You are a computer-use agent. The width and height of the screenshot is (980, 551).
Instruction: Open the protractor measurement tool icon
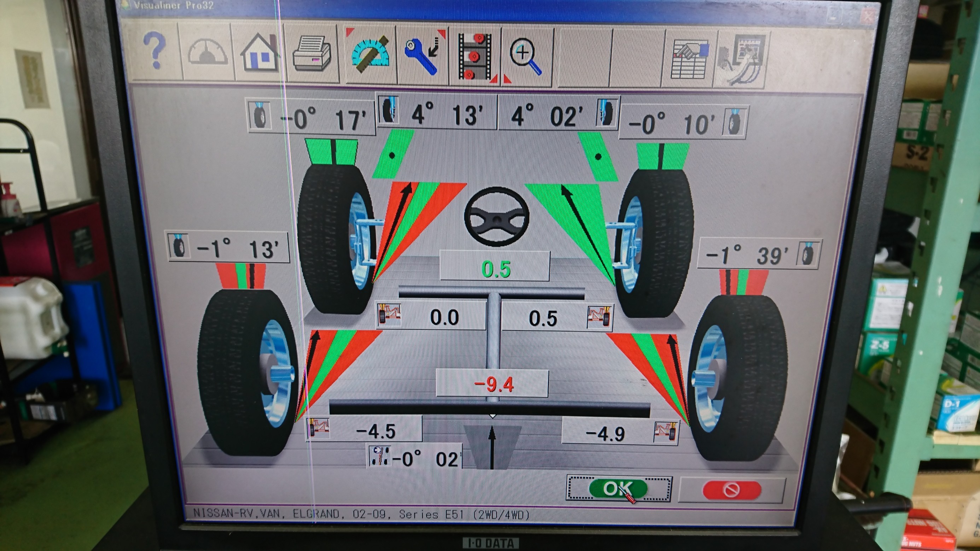[370, 54]
